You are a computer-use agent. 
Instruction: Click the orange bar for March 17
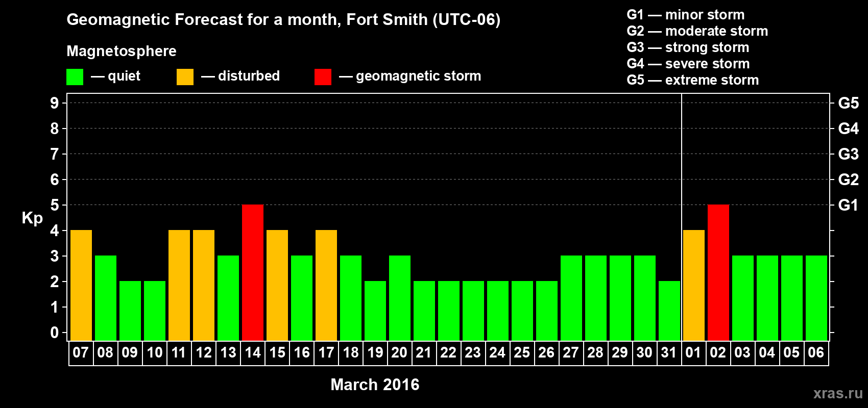(326, 285)
